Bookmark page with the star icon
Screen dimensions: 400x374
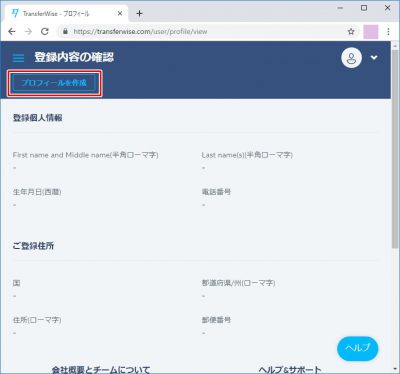pos(351,32)
